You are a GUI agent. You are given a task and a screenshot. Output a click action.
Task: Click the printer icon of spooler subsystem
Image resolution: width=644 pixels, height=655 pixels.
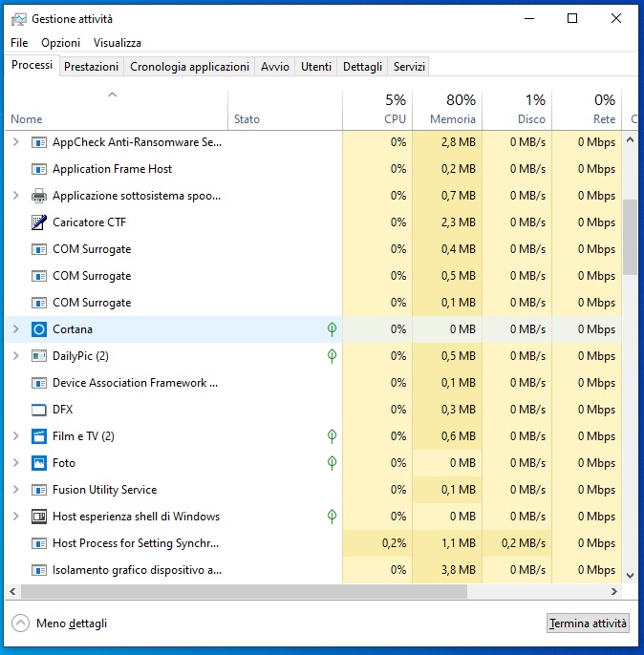pyautogui.click(x=39, y=196)
